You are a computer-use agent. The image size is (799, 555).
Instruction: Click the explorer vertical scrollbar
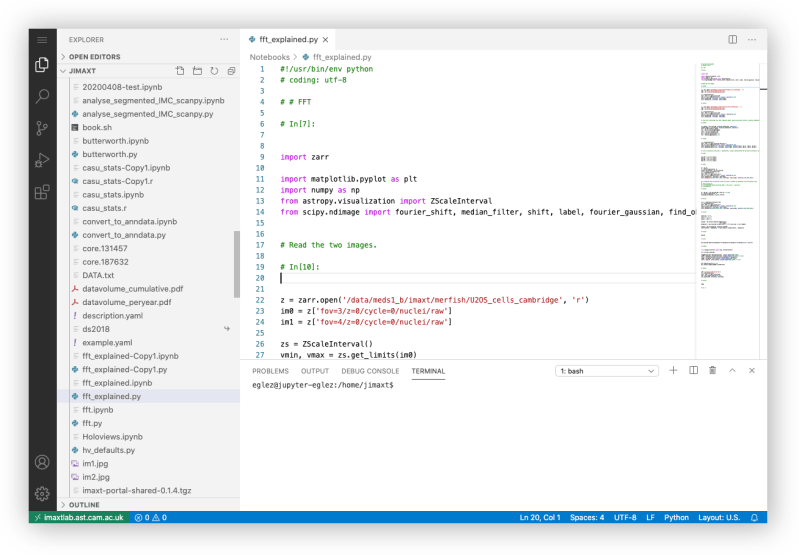236,264
